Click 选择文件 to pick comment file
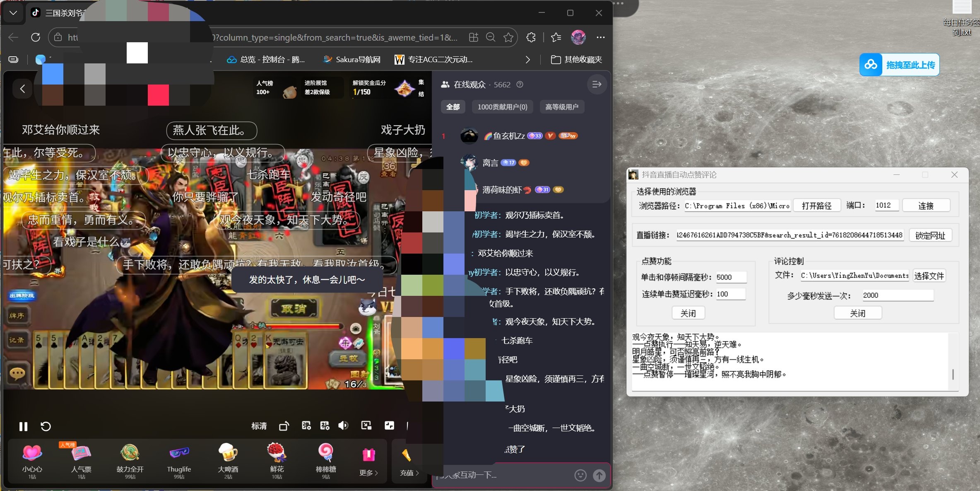The width and height of the screenshot is (980, 491). tap(929, 276)
